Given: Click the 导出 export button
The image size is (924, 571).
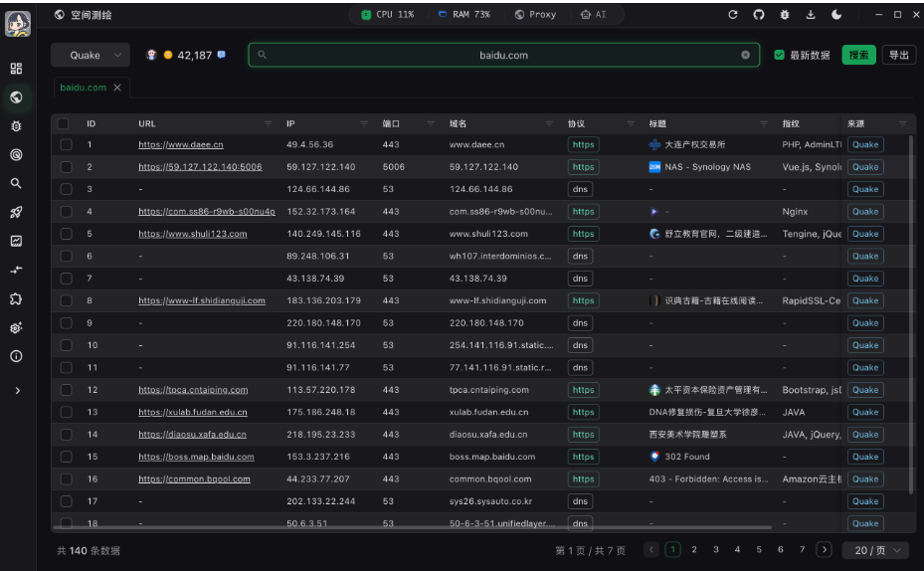Looking at the screenshot, I should coord(899,55).
